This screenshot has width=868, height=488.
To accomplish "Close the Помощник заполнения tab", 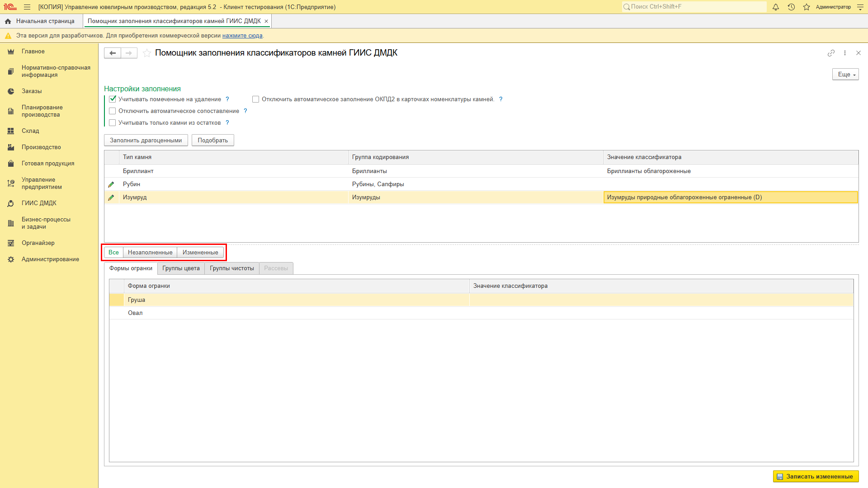I will point(266,21).
